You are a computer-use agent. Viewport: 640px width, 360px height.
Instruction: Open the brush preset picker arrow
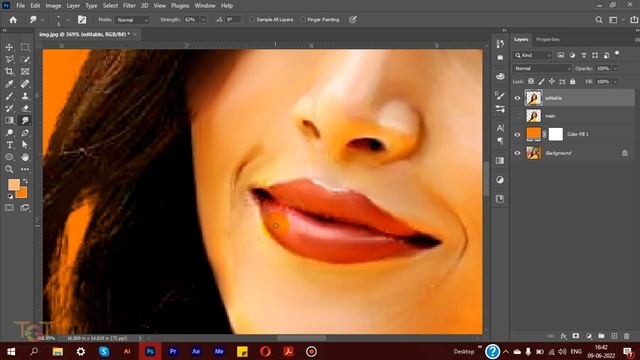(68, 20)
